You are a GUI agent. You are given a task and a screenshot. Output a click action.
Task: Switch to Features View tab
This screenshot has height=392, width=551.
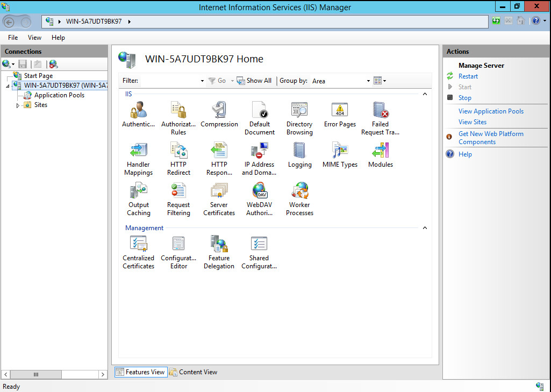140,372
